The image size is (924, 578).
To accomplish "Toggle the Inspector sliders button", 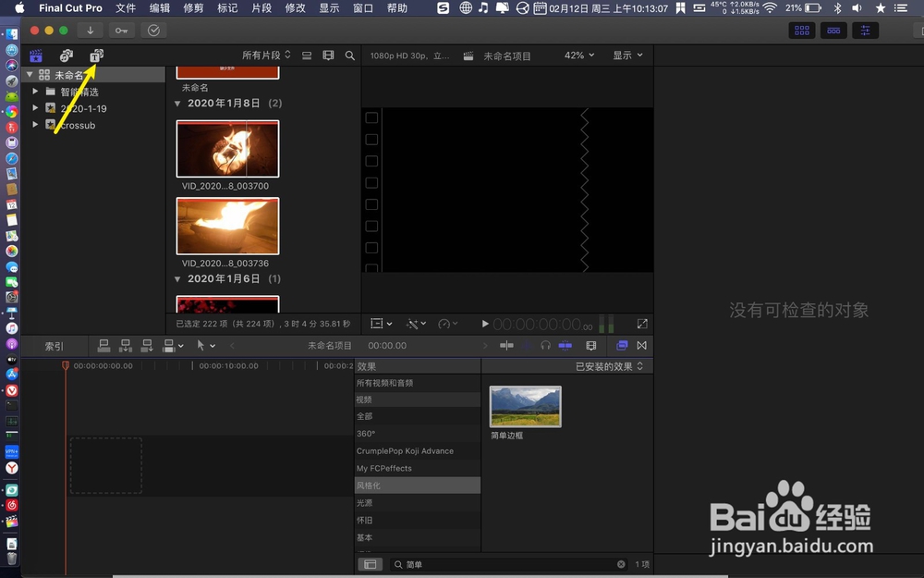I will [x=865, y=31].
